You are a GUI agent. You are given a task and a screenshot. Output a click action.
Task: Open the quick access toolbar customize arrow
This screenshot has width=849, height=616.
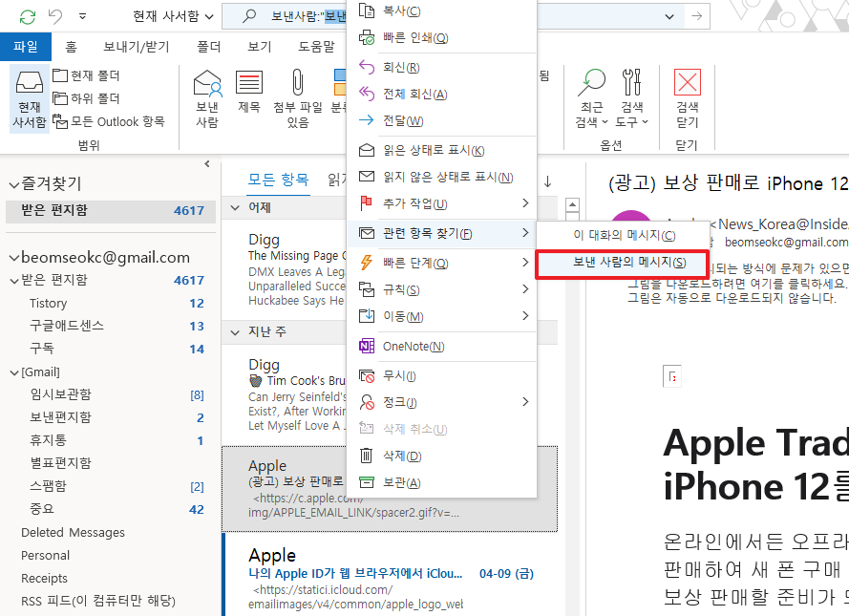point(82,16)
